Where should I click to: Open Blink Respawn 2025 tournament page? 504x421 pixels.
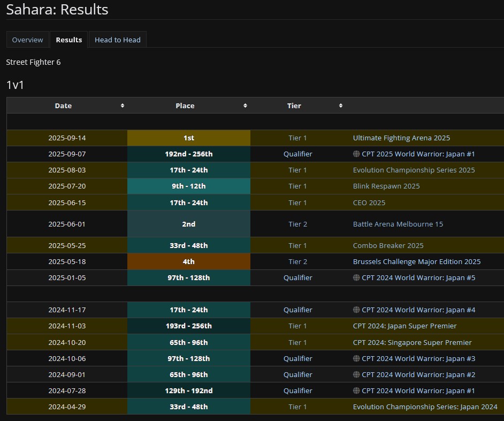tap(386, 186)
